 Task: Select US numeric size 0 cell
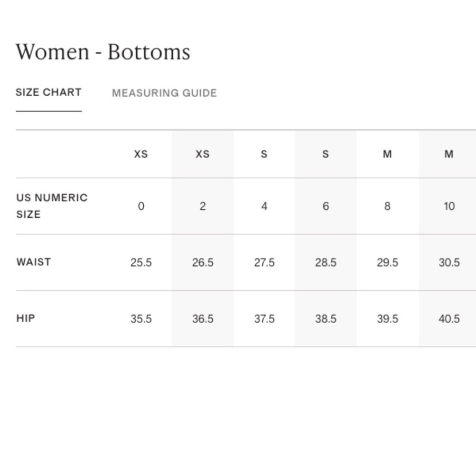141,206
